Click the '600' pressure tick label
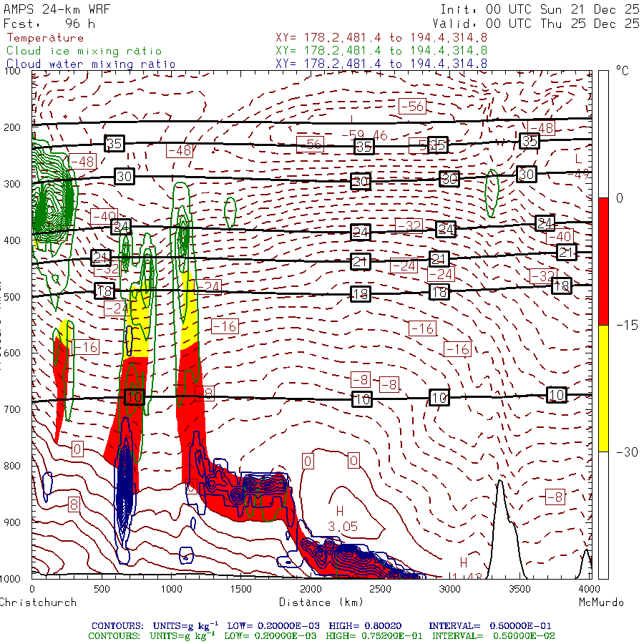Image resolution: width=644 pixels, height=644 pixels. coord(12,353)
